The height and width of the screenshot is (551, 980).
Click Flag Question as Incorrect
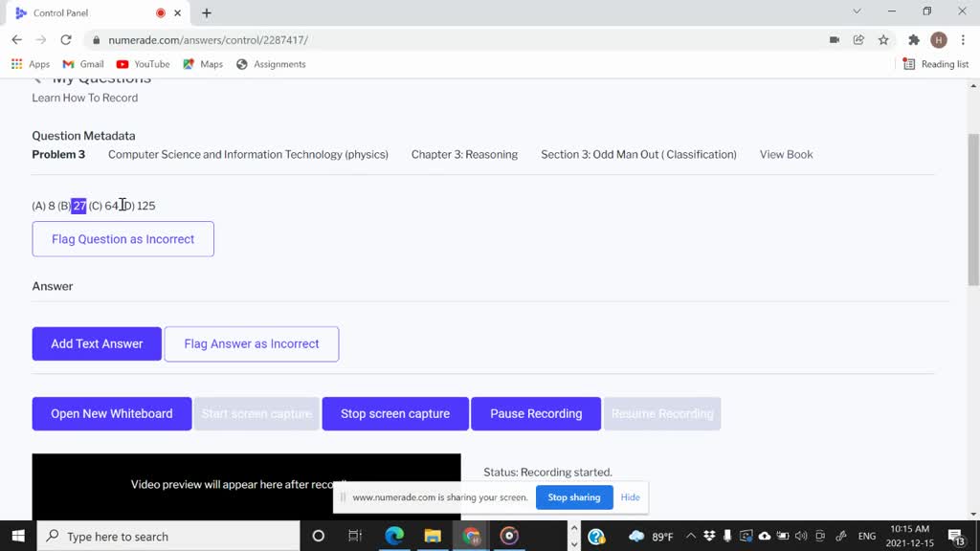pos(122,239)
